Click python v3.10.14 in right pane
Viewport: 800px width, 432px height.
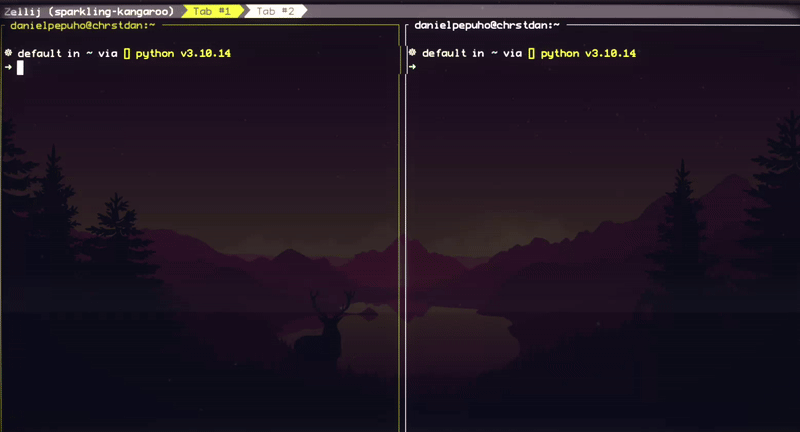point(588,53)
